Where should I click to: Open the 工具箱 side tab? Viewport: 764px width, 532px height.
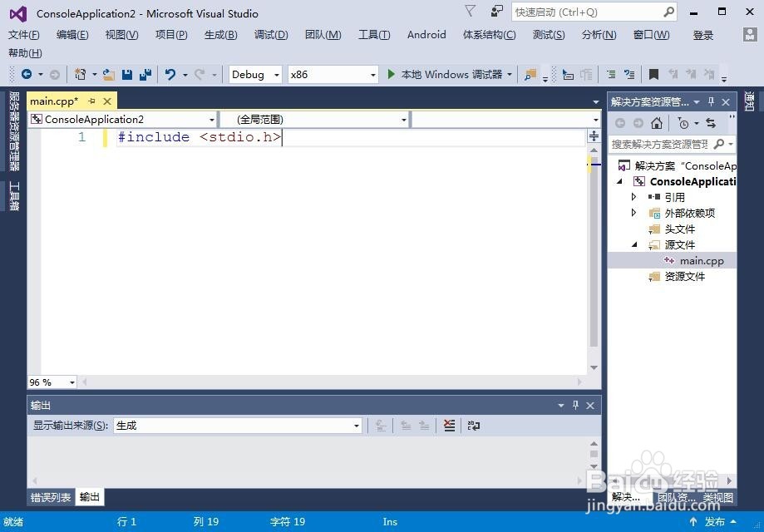tap(15, 196)
